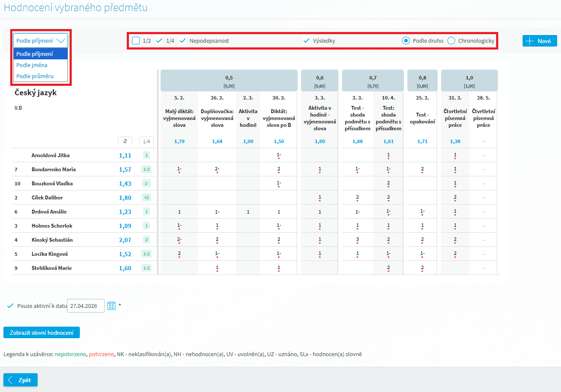
Task: Click Bondarenko Maria's 1-2 quarter grade badge
Action: point(146,170)
